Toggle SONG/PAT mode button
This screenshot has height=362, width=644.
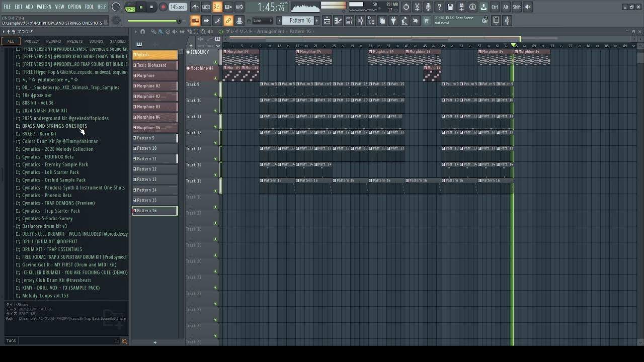(130, 7)
